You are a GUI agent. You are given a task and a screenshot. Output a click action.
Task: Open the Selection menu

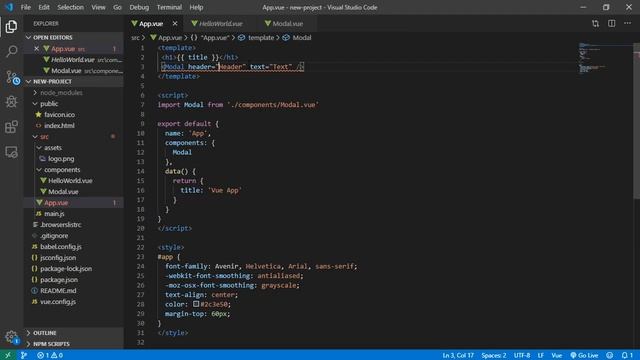coord(70,7)
